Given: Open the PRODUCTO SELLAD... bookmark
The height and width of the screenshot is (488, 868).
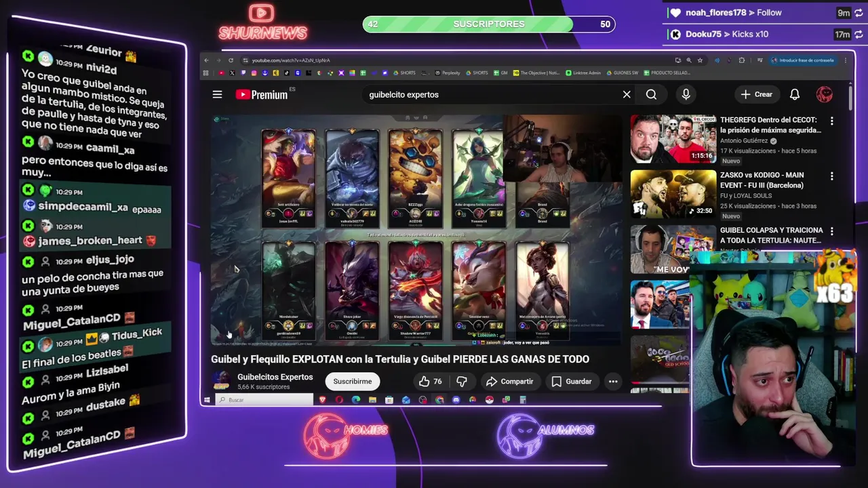Looking at the screenshot, I should 667,73.
